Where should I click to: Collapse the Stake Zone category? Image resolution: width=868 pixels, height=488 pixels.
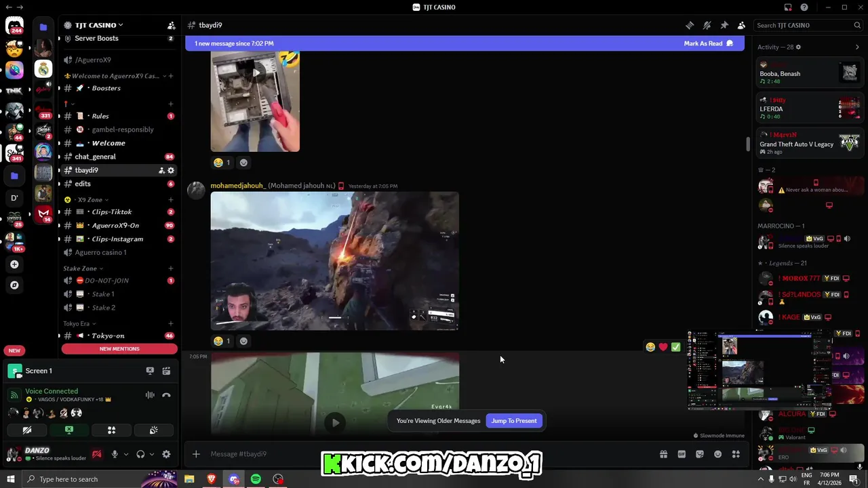tap(83, 268)
